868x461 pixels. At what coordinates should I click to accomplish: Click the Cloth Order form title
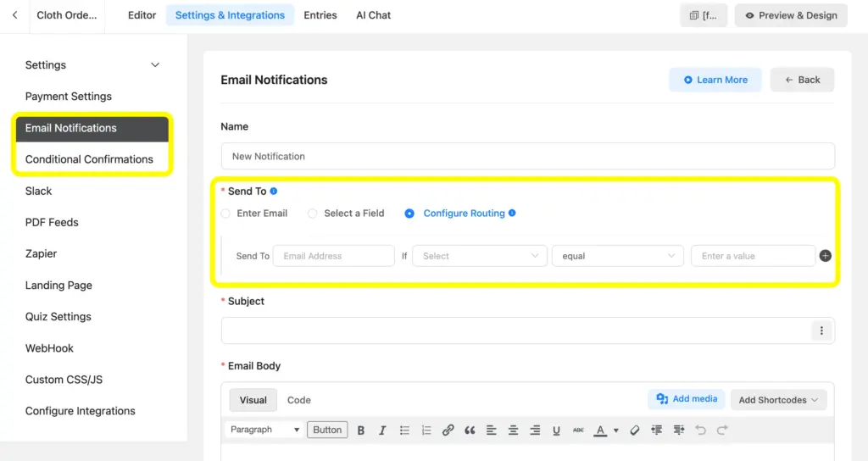66,15
